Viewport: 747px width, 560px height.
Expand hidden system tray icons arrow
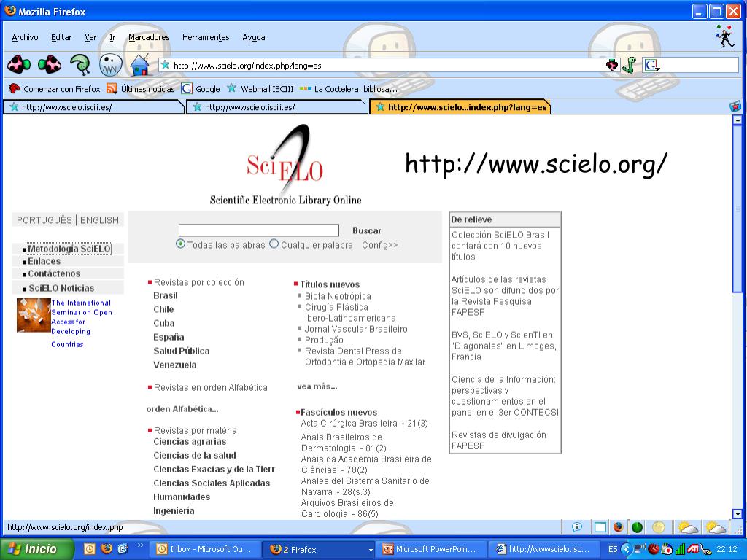click(627, 549)
